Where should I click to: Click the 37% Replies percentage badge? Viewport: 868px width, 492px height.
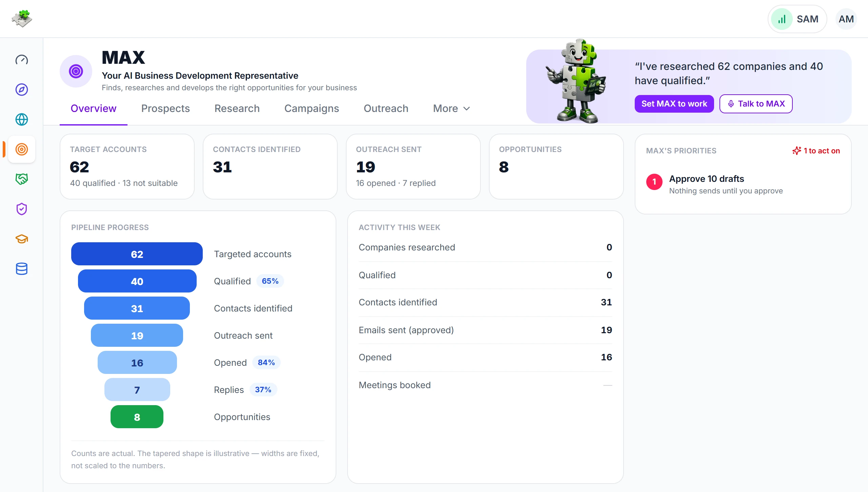tap(263, 390)
